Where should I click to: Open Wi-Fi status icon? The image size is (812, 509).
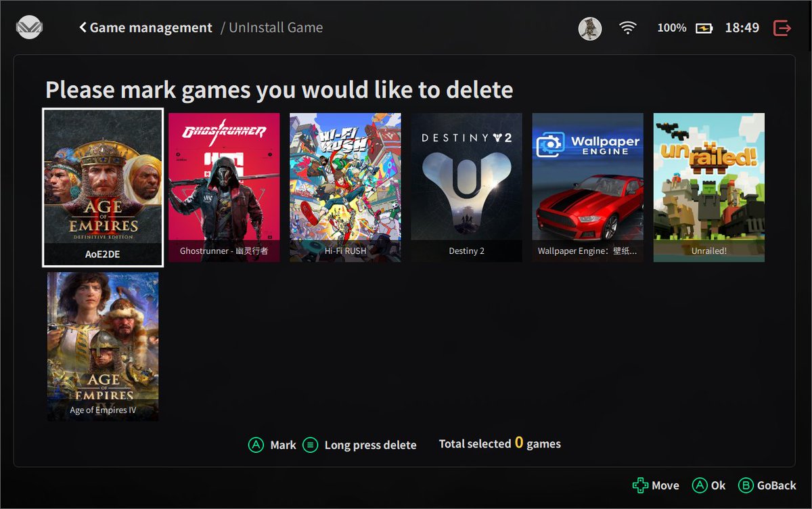point(628,28)
